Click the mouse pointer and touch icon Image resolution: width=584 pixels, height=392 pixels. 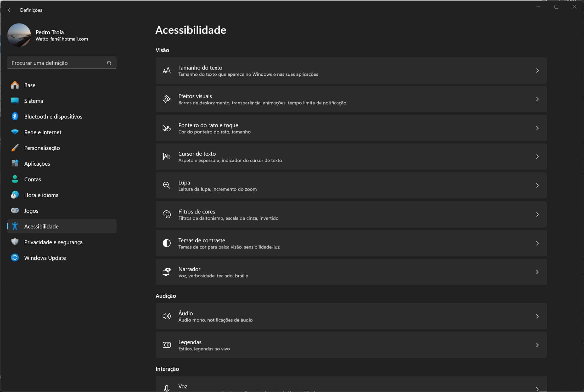click(x=167, y=128)
